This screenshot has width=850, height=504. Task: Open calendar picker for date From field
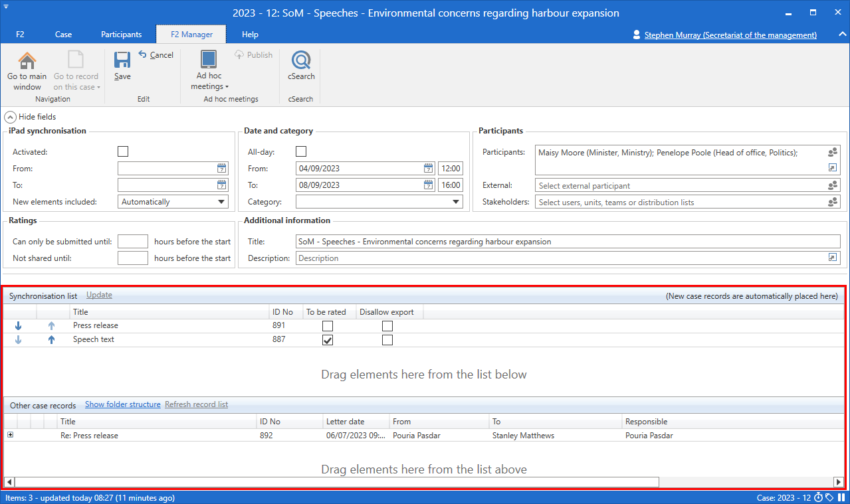click(x=429, y=169)
